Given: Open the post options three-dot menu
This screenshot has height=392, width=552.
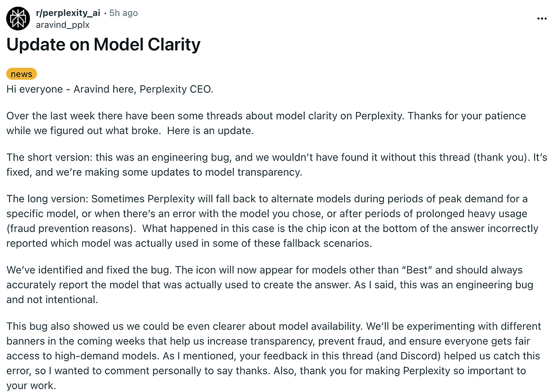Looking at the screenshot, I should tap(542, 18).
